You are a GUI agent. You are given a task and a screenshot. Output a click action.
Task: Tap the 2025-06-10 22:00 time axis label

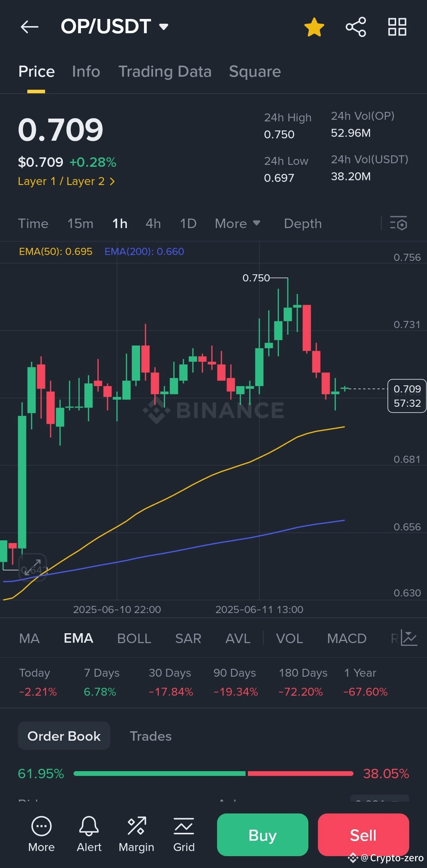tap(117, 609)
